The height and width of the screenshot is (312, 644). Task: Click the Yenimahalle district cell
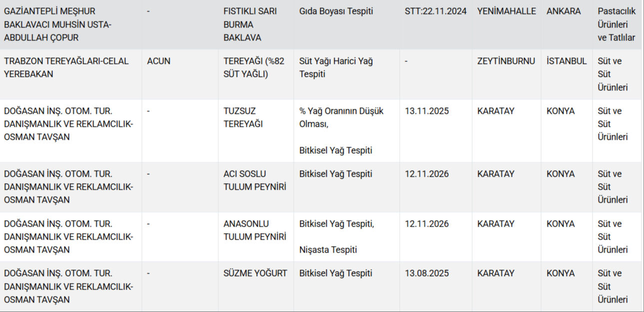click(x=507, y=11)
